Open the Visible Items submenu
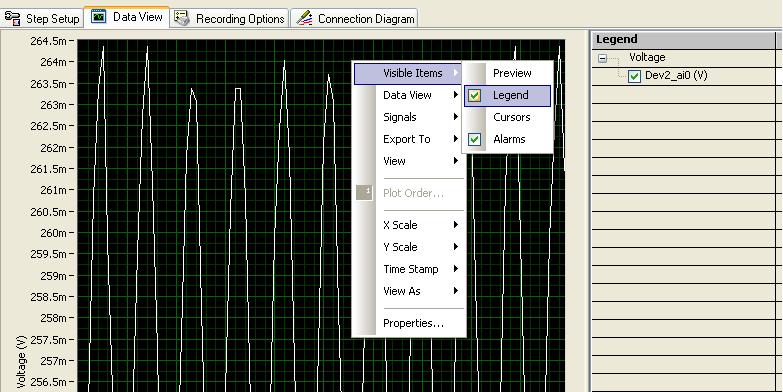 tap(409, 73)
